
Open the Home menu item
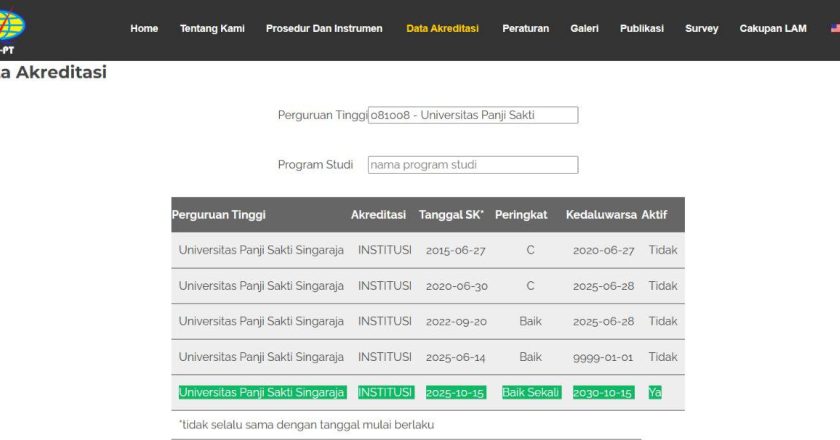click(x=144, y=29)
